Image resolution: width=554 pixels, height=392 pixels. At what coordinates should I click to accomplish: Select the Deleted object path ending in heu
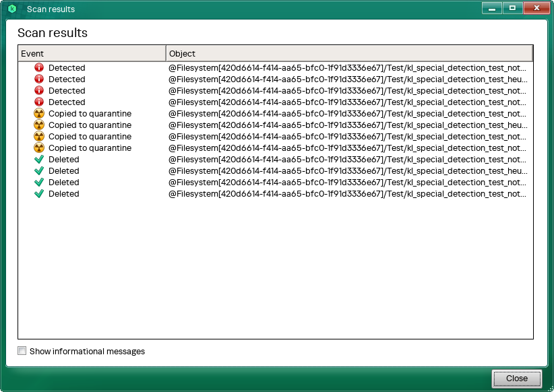347,171
